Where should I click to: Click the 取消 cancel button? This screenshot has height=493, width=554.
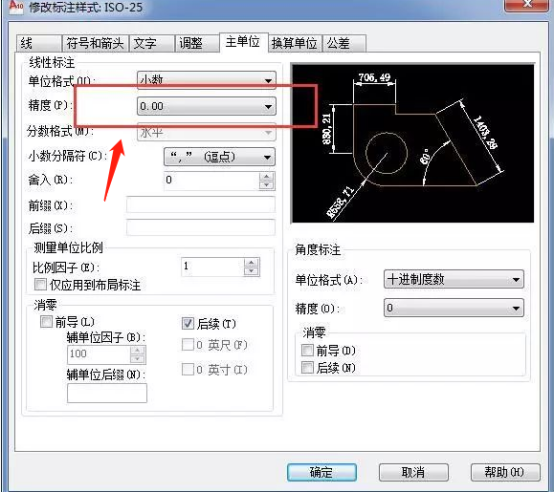coord(413,472)
